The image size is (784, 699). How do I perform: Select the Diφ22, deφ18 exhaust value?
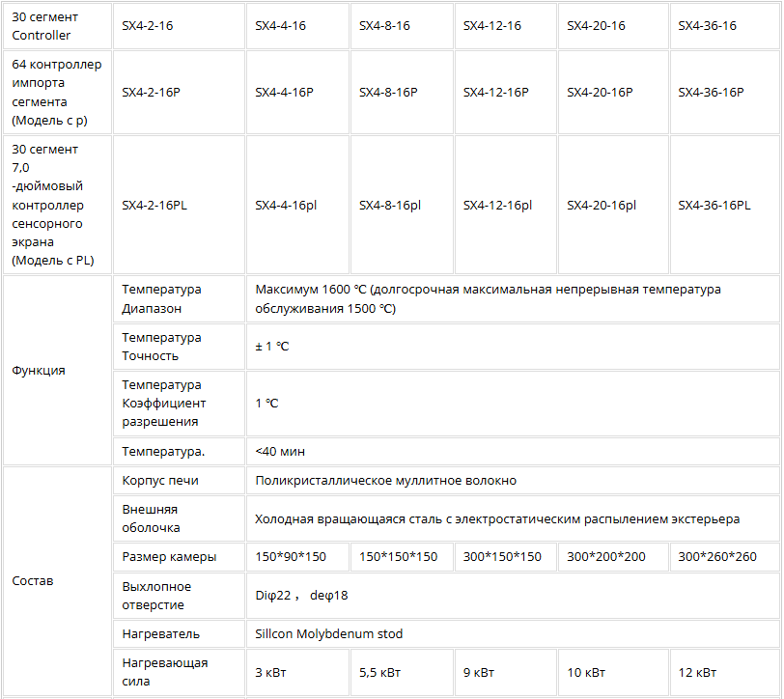click(x=301, y=596)
